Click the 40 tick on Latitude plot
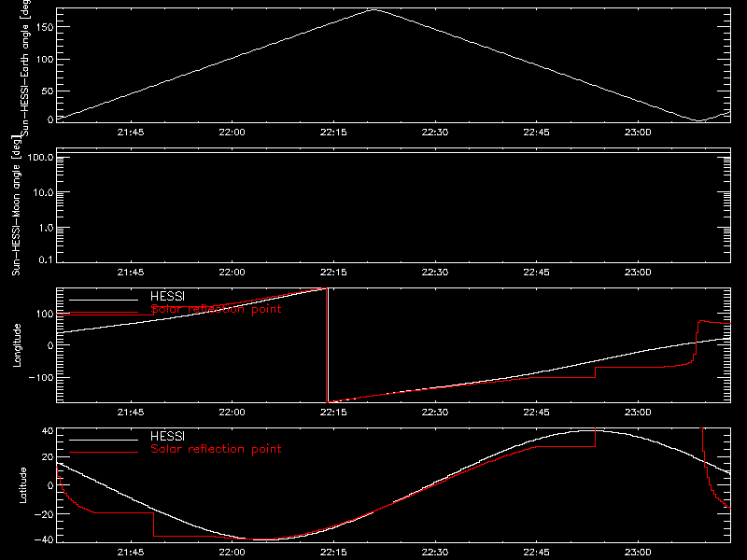The height and width of the screenshot is (560, 747). [x=48, y=431]
